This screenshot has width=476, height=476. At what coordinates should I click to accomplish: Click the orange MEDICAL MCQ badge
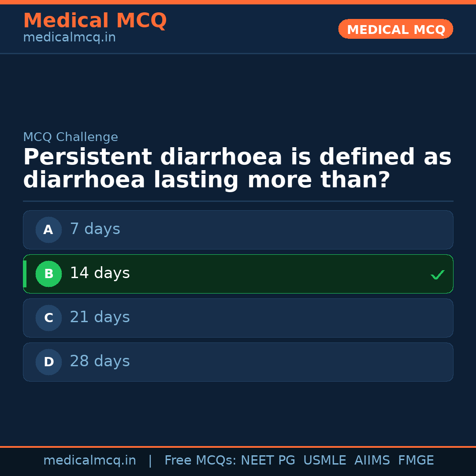396,30
